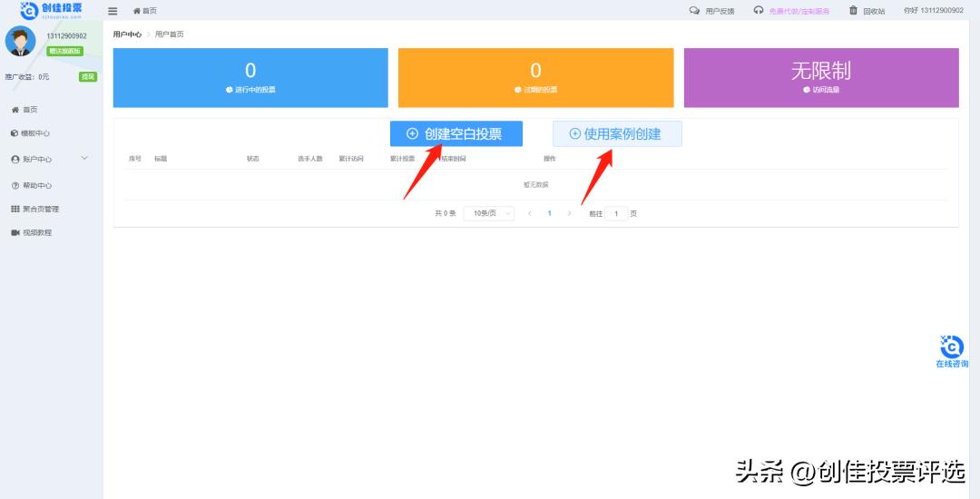Click the 你好 13112900902 greeting
The height and width of the screenshot is (499, 980).
(x=934, y=11)
